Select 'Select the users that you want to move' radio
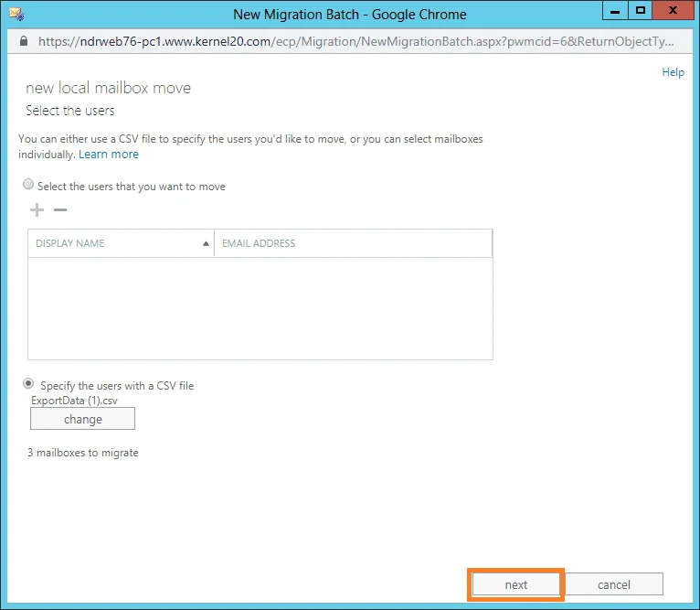 (x=28, y=184)
